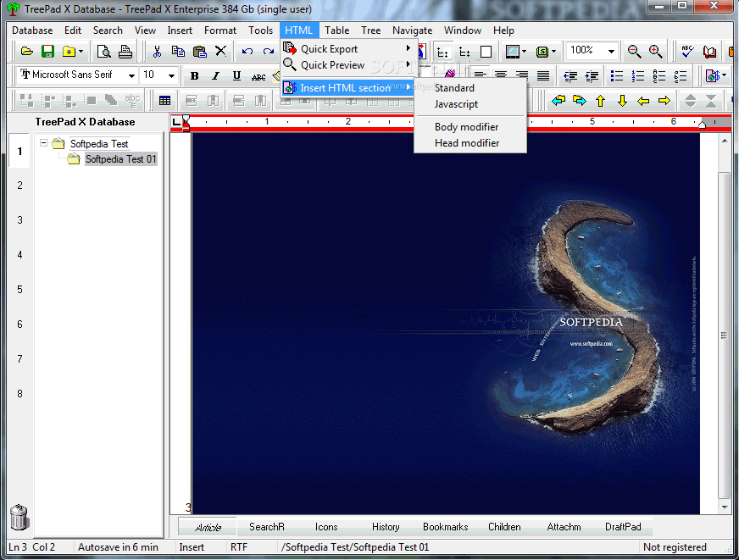The width and height of the screenshot is (739, 560).
Task: Expand the new-folder icon dropdown arrow
Action: pos(81,51)
